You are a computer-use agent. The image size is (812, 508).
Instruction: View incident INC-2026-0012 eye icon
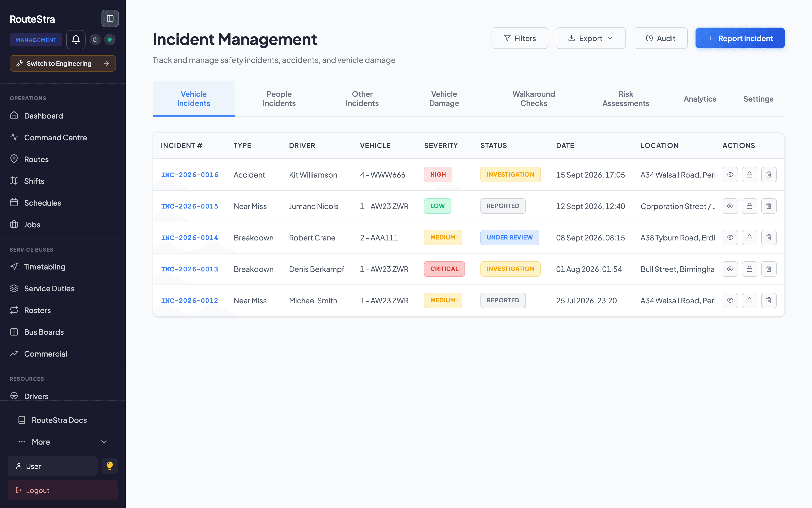(730, 300)
